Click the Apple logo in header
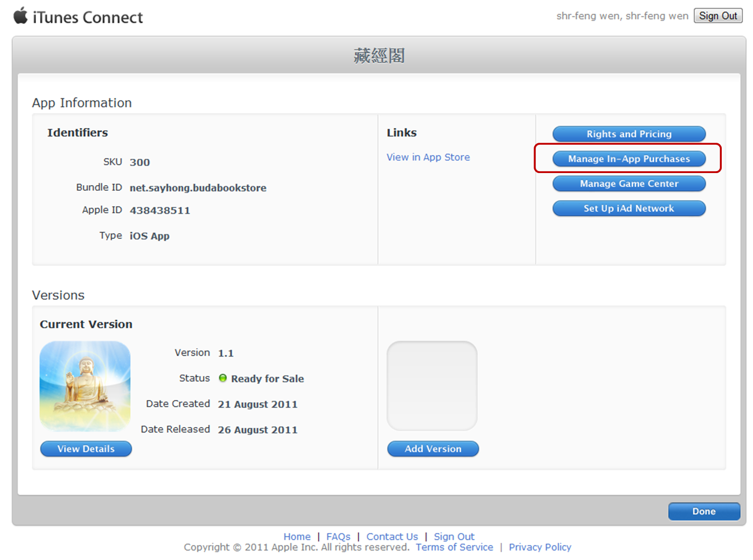This screenshot has width=753, height=560. [21, 15]
